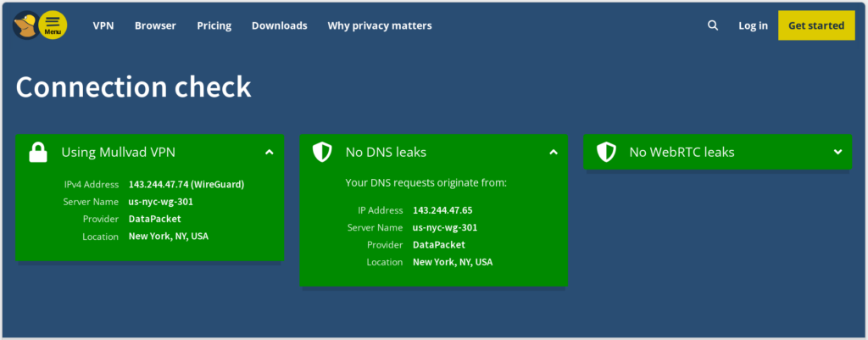Open Why privacy matters link
The width and height of the screenshot is (868, 340).
(x=380, y=25)
